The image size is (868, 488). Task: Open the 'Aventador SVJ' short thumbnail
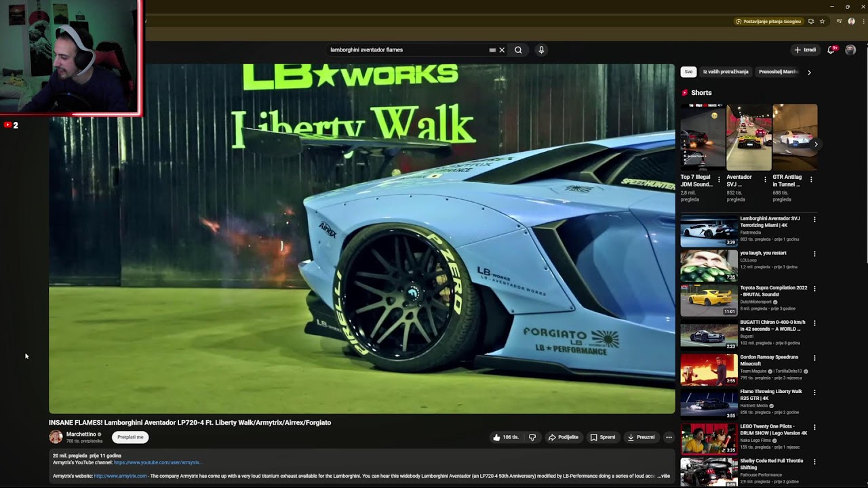tap(749, 137)
